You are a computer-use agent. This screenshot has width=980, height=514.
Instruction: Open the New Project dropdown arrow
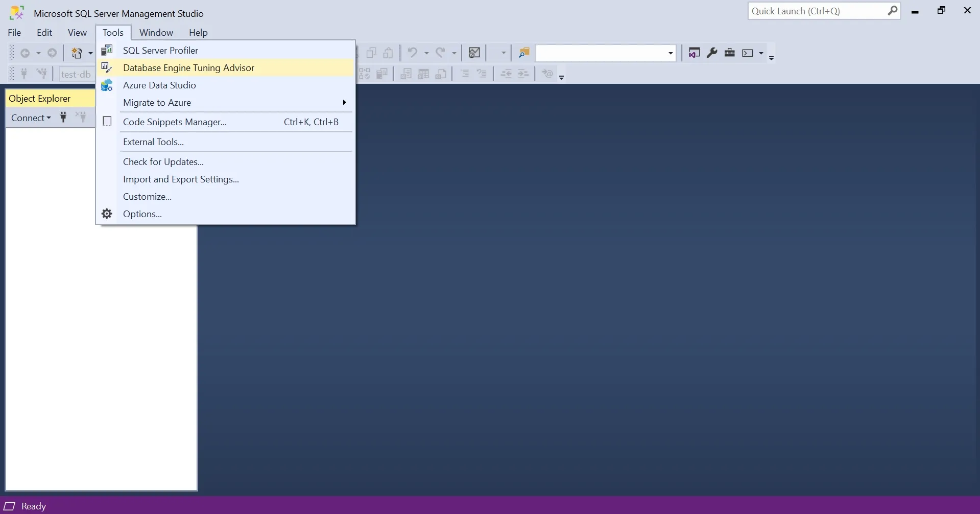coord(90,53)
